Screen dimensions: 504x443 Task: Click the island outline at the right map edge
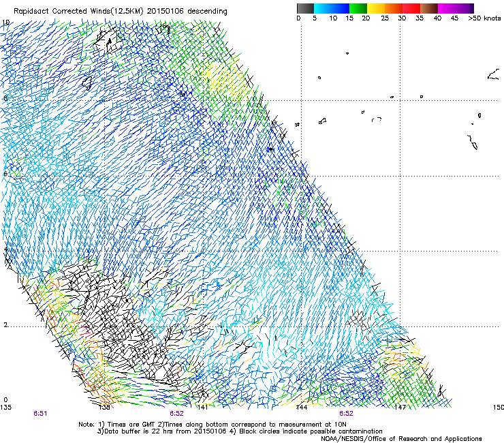click(494, 74)
